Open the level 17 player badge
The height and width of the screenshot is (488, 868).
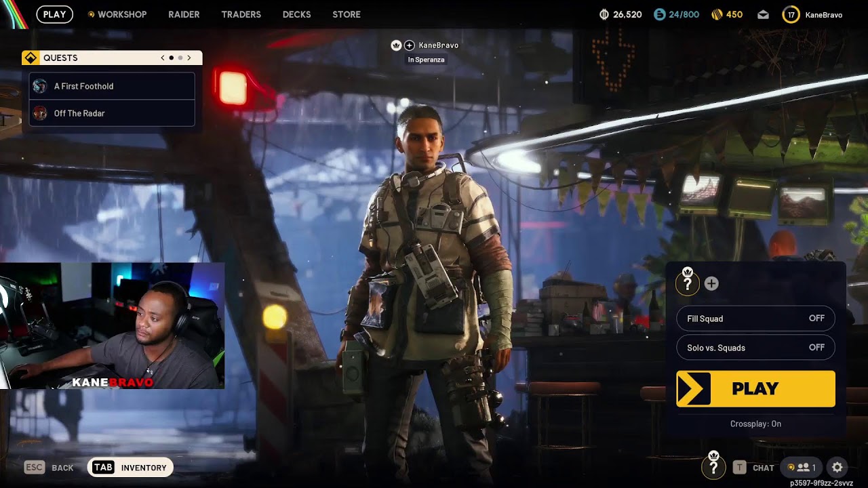(x=791, y=14)
